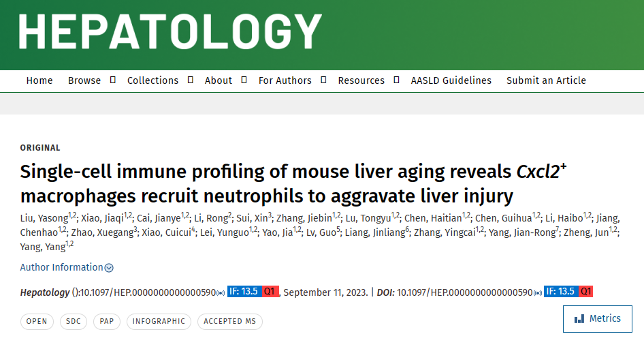Click the first blue IF: 13.5 badge
Viewport: 644px width, 349px height.
click(x=244, y=292)
